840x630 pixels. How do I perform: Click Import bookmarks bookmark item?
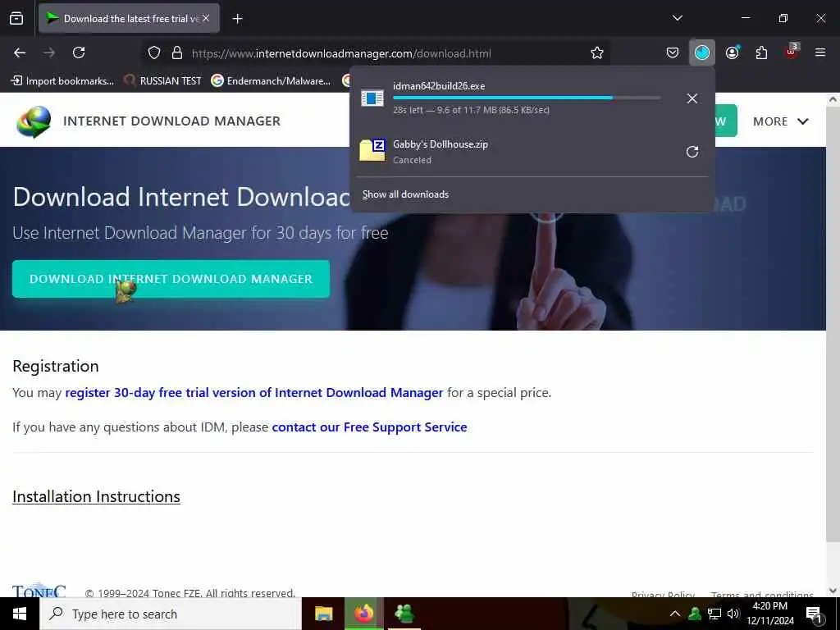tap(62, 81)
